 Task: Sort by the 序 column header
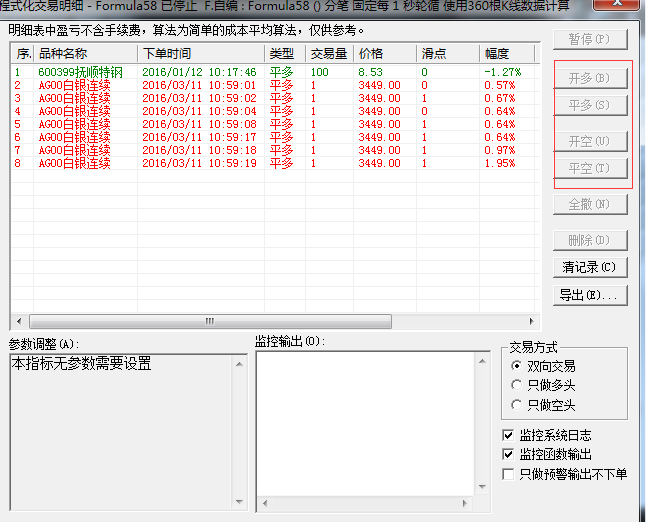click(22, 54)
